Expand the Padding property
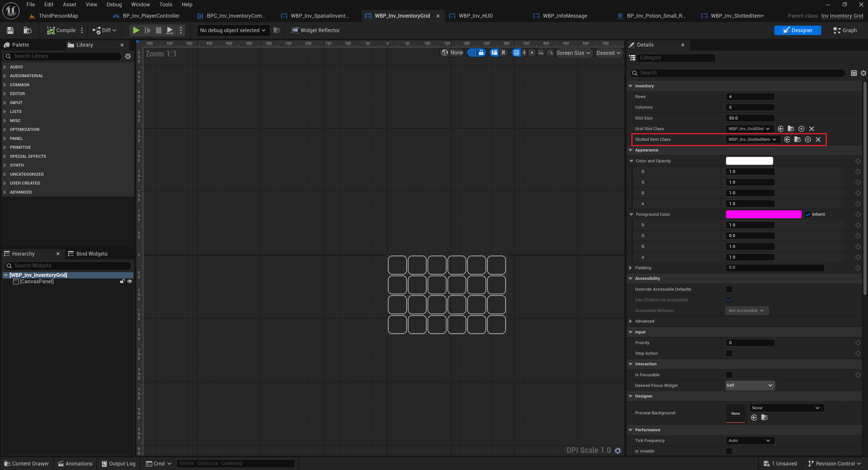This screenshot has width=868, height=470. pos(630,268)
